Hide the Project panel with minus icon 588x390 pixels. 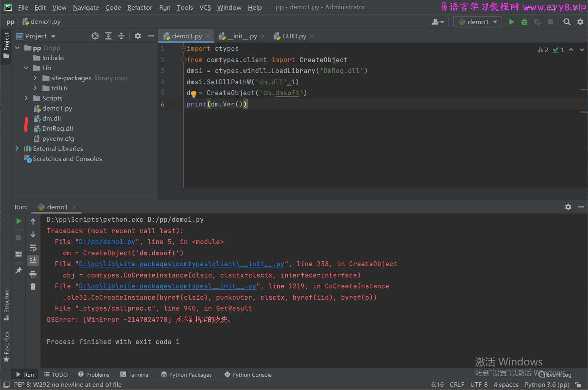point(151,36)
